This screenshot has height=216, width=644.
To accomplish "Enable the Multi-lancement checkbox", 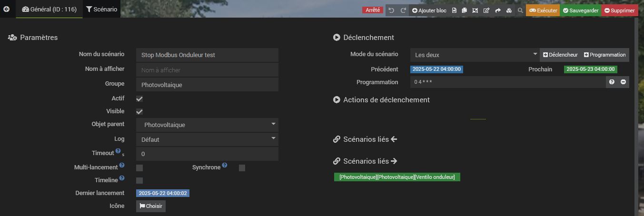I will [x=139, y=168].
